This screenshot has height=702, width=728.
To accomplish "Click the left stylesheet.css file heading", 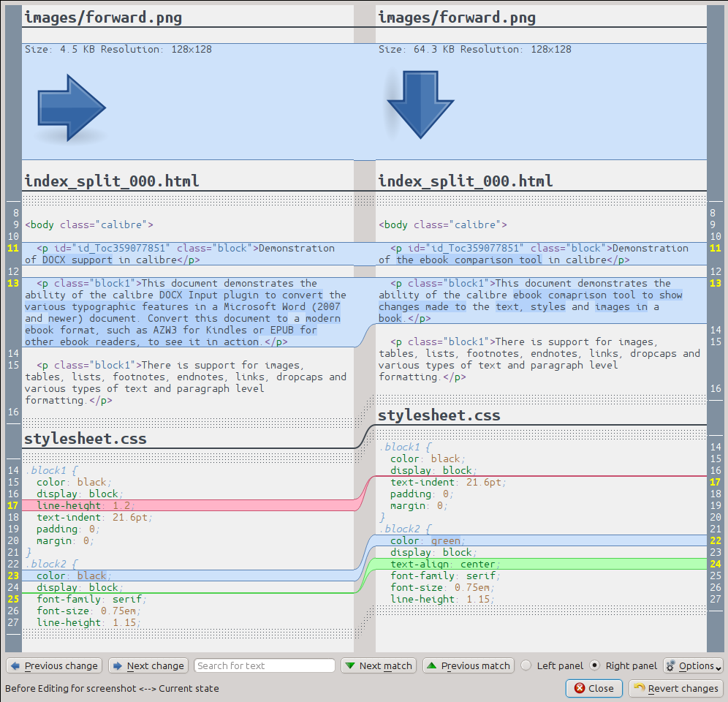I will coord(86,439).
